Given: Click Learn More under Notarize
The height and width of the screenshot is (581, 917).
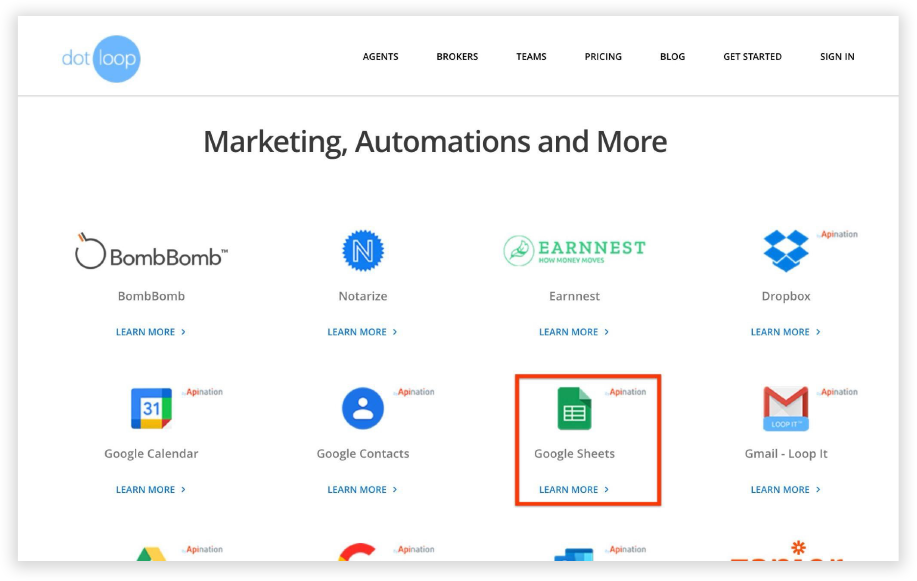Looking at the screenshot, I should 363,332.
